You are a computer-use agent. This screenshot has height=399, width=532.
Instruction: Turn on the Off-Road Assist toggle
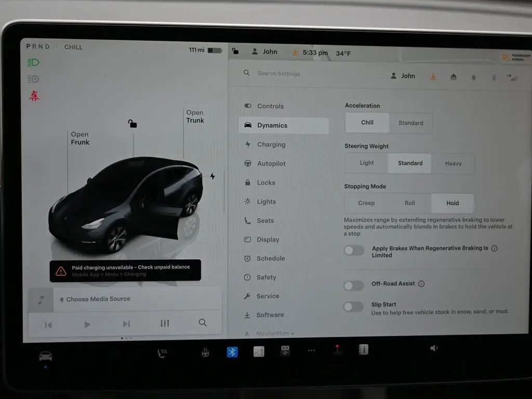pos(354,285)
